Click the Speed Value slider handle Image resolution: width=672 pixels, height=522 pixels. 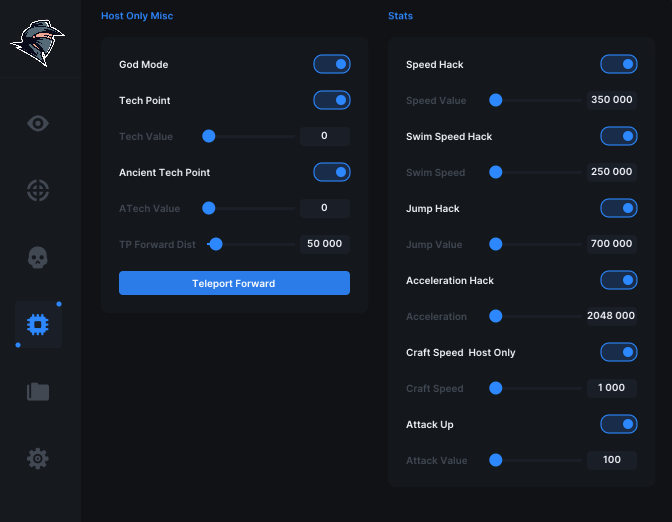tap(495, 100)
